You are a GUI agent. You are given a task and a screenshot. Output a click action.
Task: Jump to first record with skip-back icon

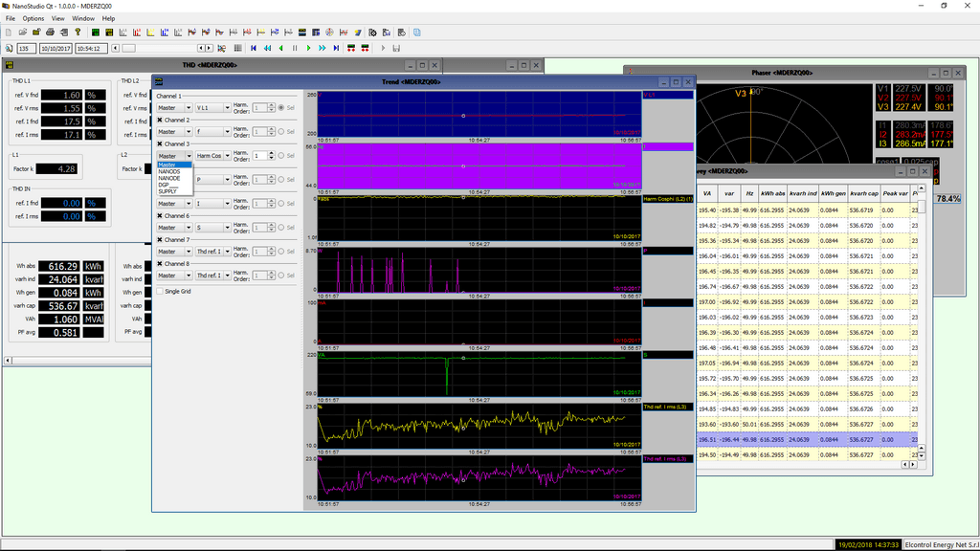point(254,48)
